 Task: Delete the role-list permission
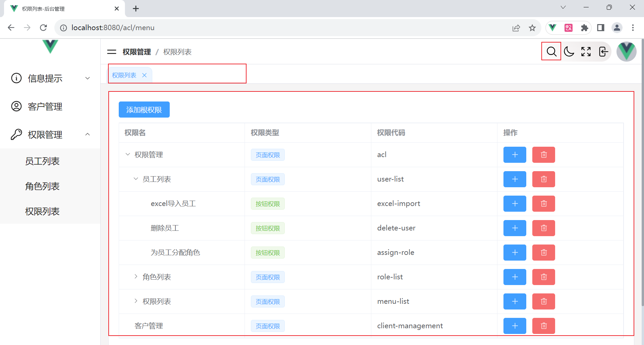point(544,277)
